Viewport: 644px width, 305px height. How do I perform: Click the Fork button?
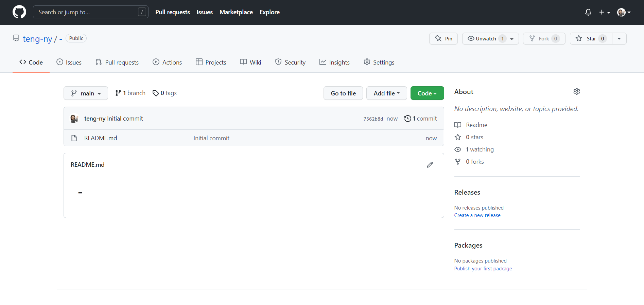tap(544, 39)
